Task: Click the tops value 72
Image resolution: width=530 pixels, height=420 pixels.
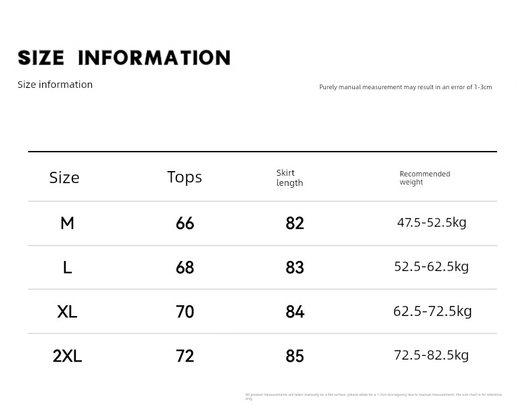Action: [185, 356]
